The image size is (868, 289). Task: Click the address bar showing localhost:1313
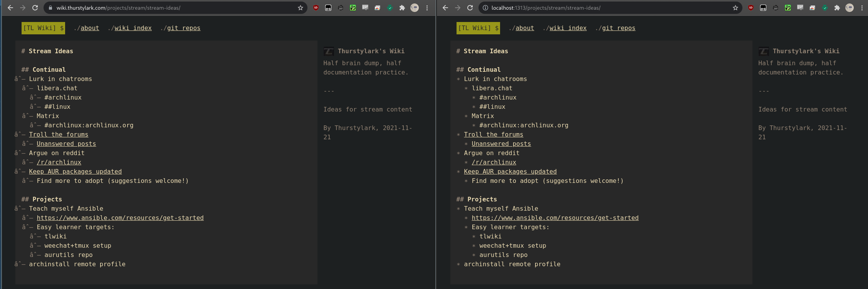tap(609, 8)
